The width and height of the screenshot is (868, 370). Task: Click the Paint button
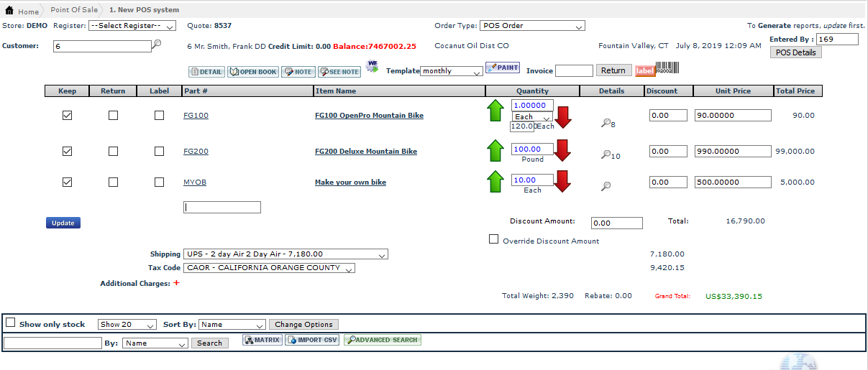pyautogui.click(x=502, y=68)
